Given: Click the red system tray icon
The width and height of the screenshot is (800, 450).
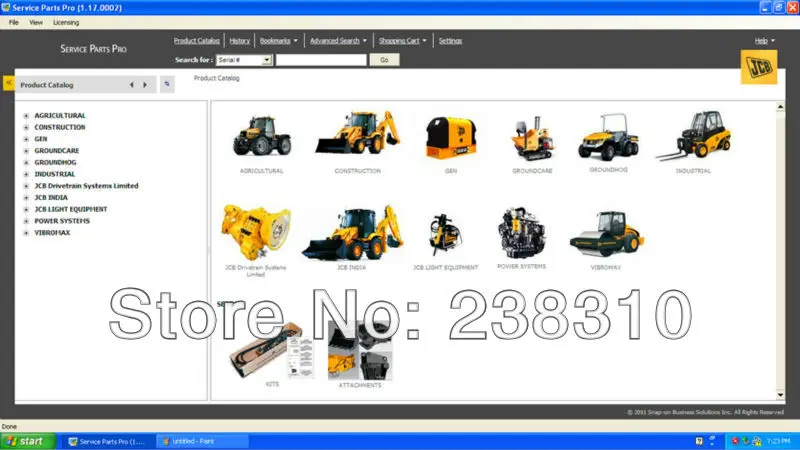Looking at the screenshot, I should 735,441.
